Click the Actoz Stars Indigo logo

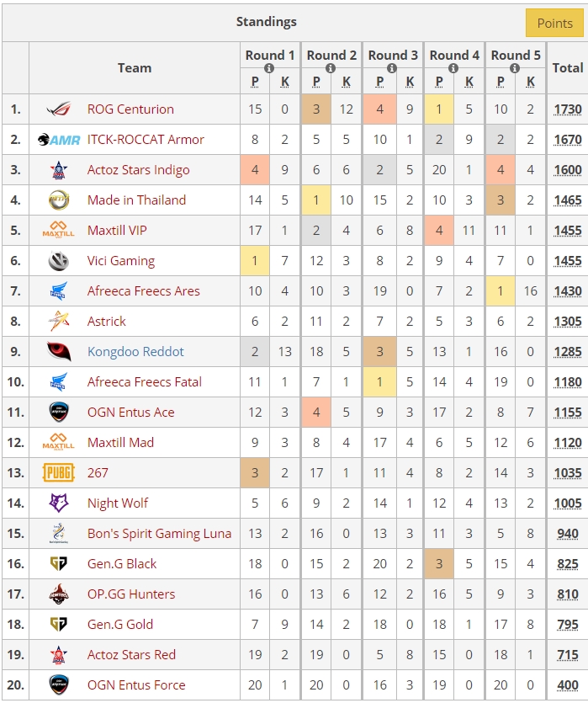59,170
